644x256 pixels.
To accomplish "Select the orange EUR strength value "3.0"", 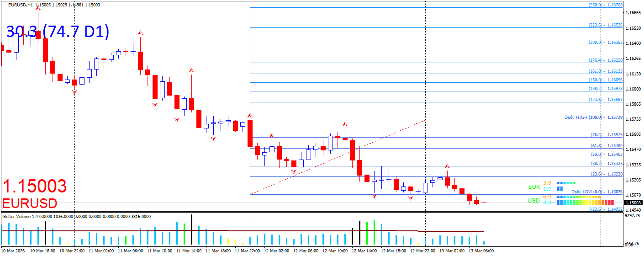I will point(547,183).
